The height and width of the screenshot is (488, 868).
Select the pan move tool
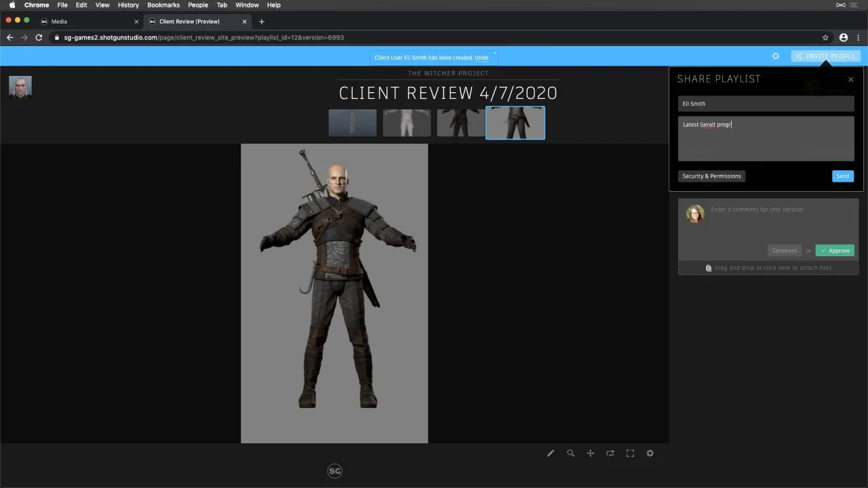pos(591,453)
